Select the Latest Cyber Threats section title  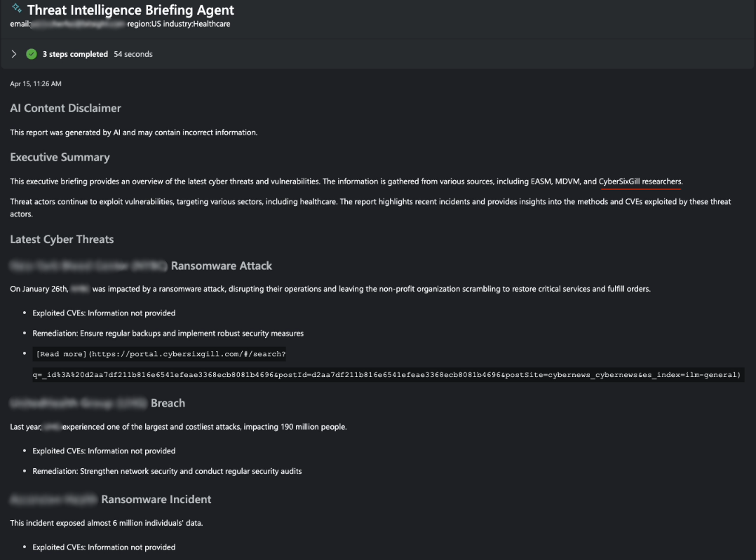62,239
